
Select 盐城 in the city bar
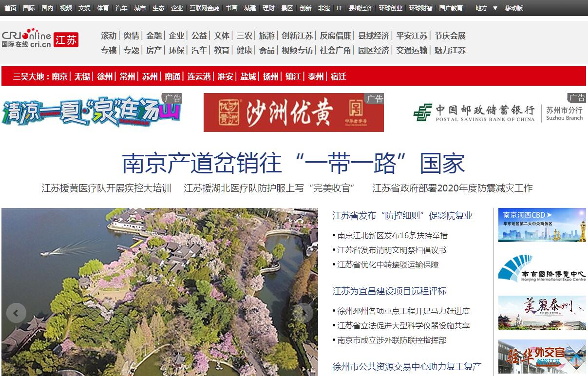click(x=248, y=76)
